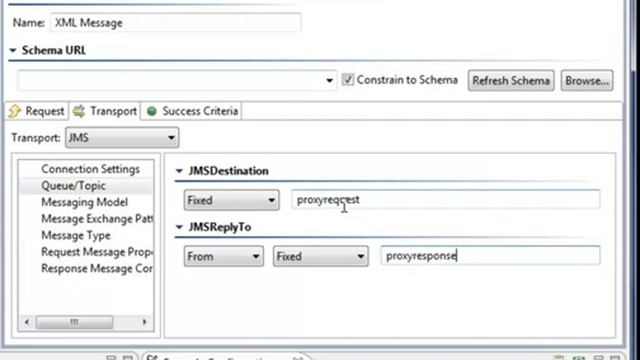Switch to the Transport tab
This screenshot has width=640, height=360.
click(105, 111)
